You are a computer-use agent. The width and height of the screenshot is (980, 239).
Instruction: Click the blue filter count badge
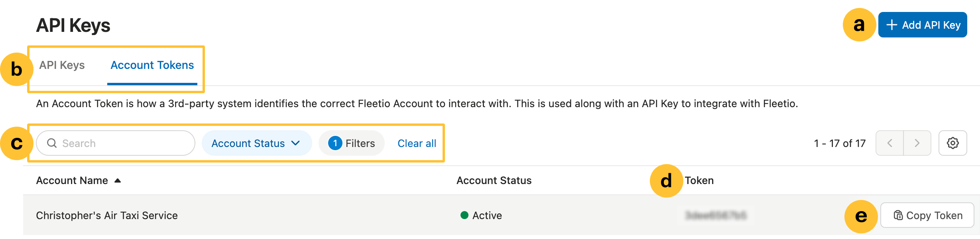click(335, 143)
